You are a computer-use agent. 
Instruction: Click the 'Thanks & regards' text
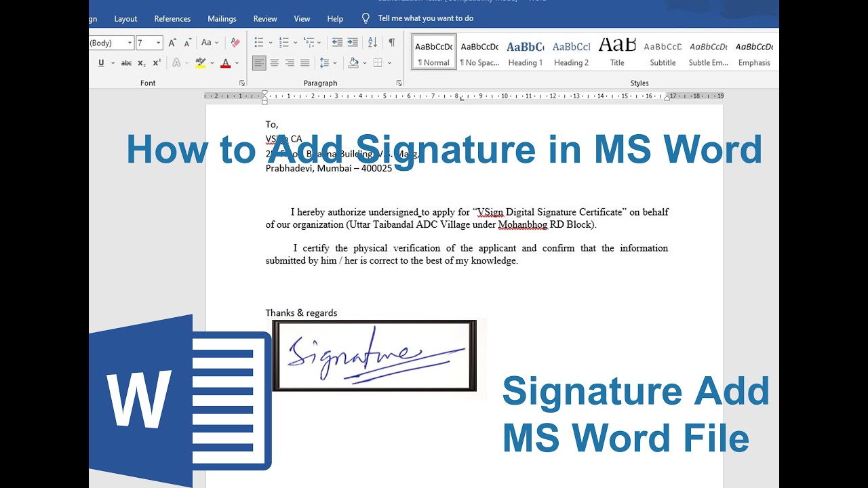coord(301,312)
